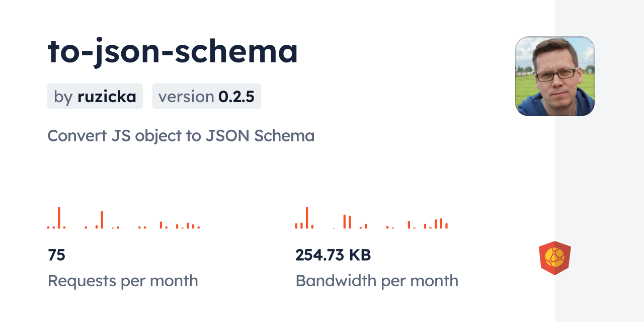
Task: Click the first dot in requests chart
Action: tap(48, 227)
